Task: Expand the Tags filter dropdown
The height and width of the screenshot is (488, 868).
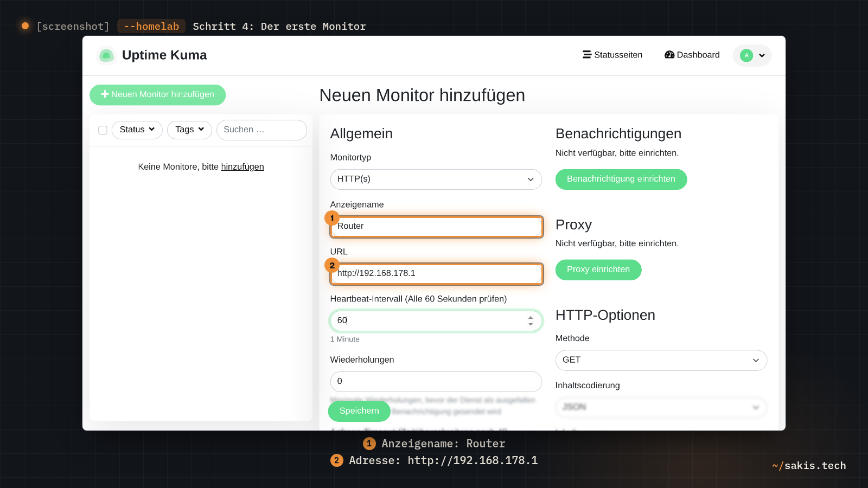Action: (x=189, y=130)
